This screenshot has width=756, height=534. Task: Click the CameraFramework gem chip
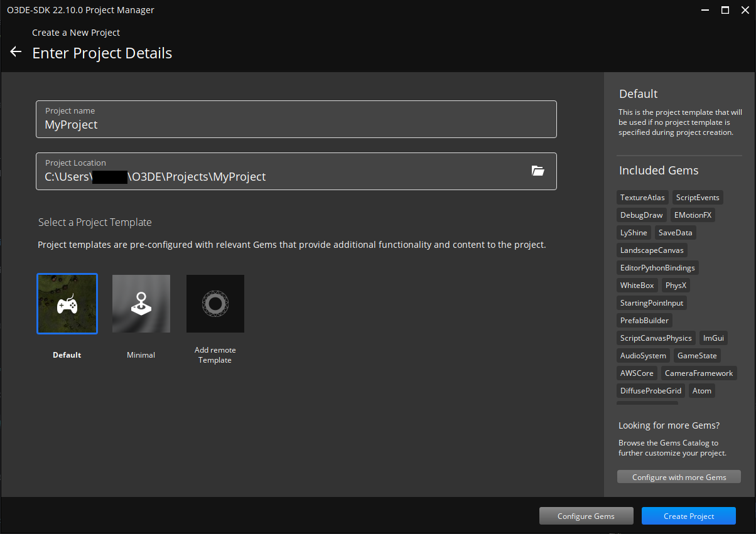click(x=699, y=373)
